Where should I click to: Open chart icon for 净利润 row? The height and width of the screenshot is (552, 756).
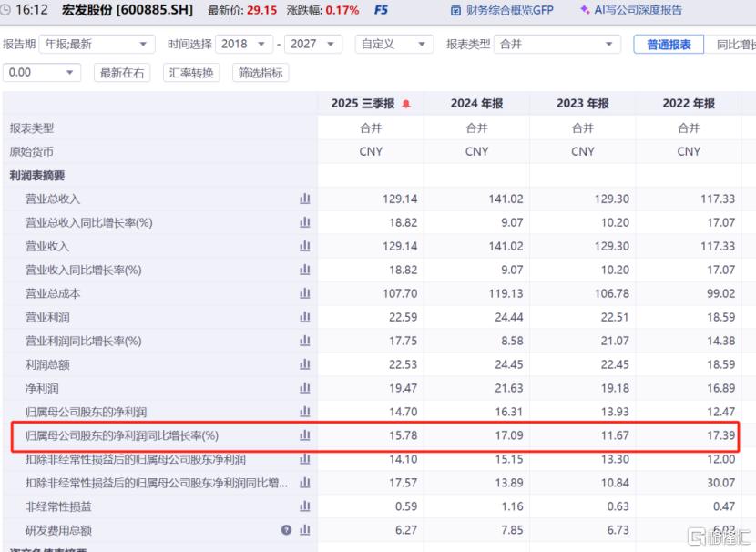click(x=305, y=388)
